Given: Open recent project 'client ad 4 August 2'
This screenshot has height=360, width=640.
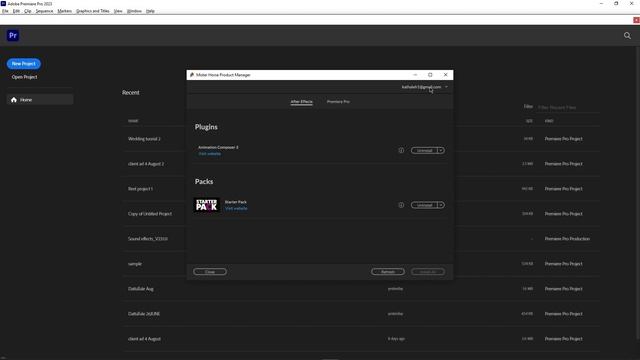Looking at the screenshot, I should tap(146, 164).
